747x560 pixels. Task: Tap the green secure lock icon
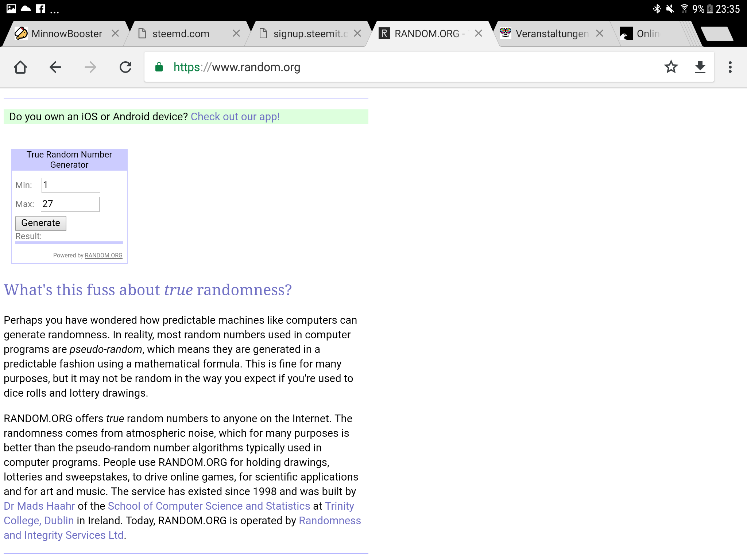tap(159, 67)
